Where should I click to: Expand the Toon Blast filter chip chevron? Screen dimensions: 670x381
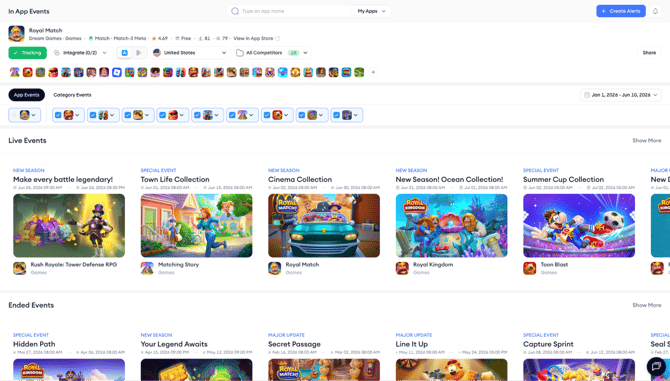(x=286, y=115)
